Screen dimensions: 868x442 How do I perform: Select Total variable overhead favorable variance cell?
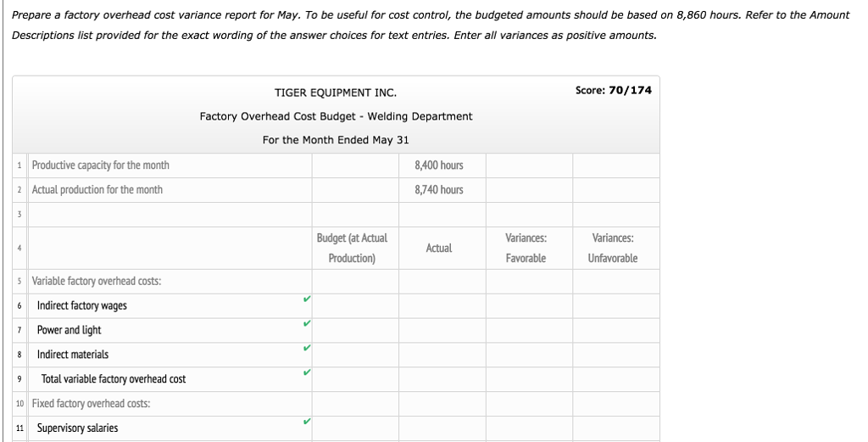[x=529, y=379]
